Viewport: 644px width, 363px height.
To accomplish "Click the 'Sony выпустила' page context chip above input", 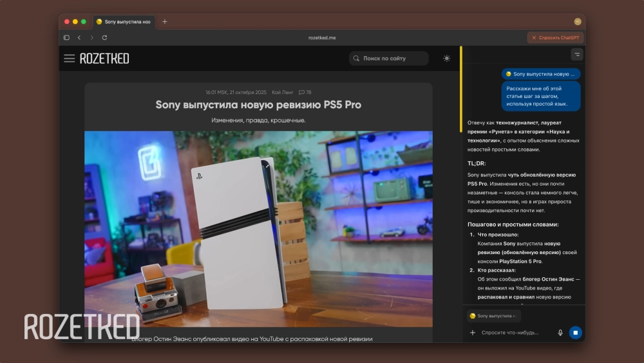I will 493,316.
